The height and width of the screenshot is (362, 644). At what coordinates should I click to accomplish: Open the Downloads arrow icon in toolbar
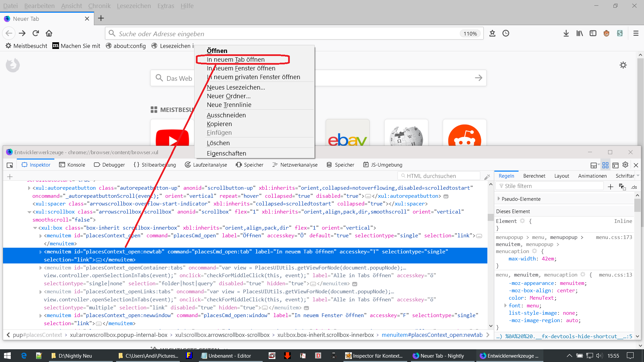(x=566, y=33)
